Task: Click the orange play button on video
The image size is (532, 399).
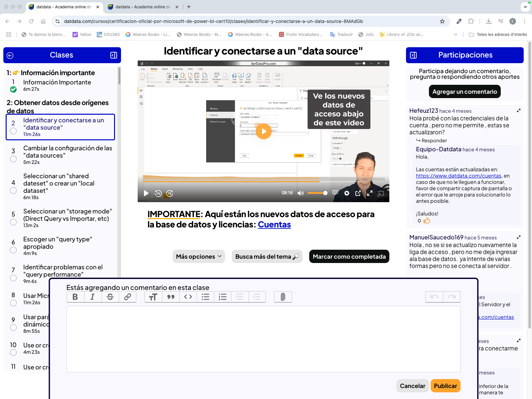Action: (264, 131)
